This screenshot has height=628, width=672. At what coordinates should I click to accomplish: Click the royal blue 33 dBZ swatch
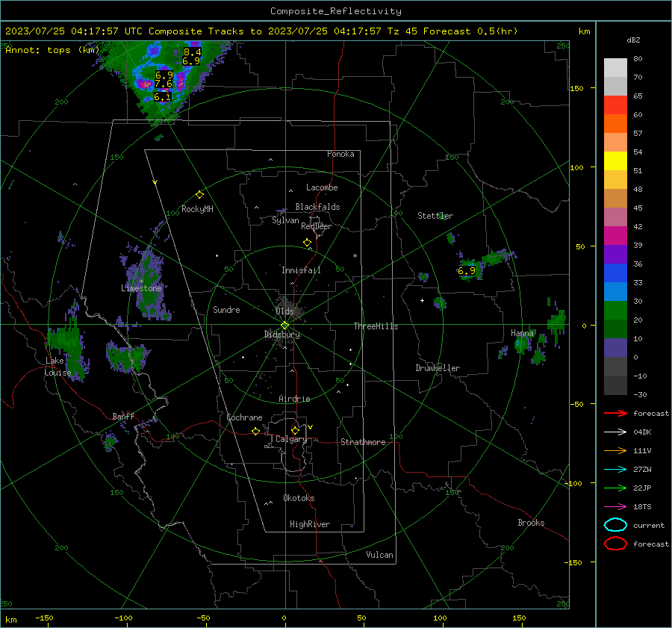pos(615,273)
